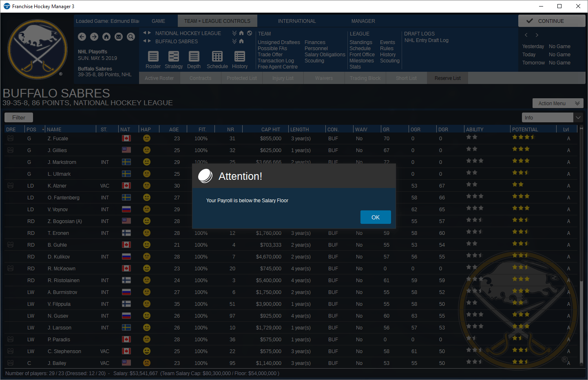Open the GAME menu
The height and width of the screenshot is (380, 588).
[159, 21]
